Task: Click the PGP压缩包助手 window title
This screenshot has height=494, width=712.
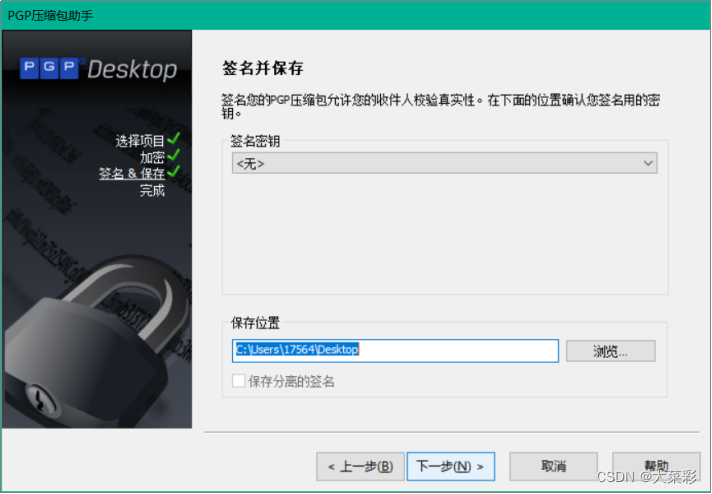Action: [x=50, y=15]
